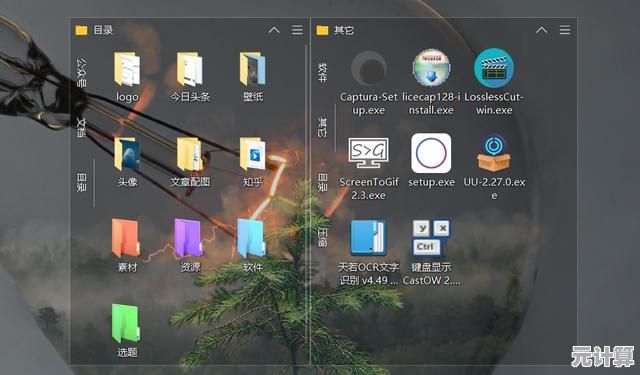
Task: Launch licecap128-install.exe
Action: 431,82
